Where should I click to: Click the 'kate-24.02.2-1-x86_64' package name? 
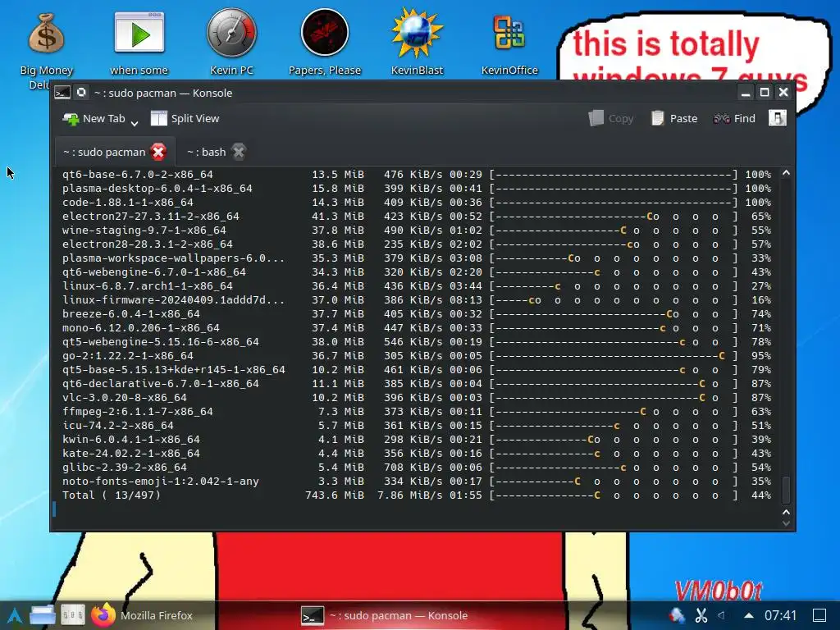click(x=130, y=453)
